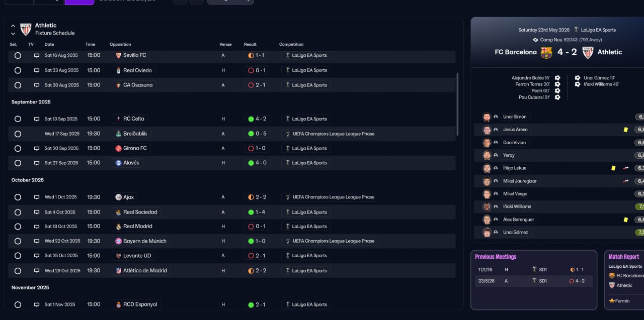This screenshot has height=320, width=644.
Task: Open Unai Simón's player profile
Action: (515, 117)
